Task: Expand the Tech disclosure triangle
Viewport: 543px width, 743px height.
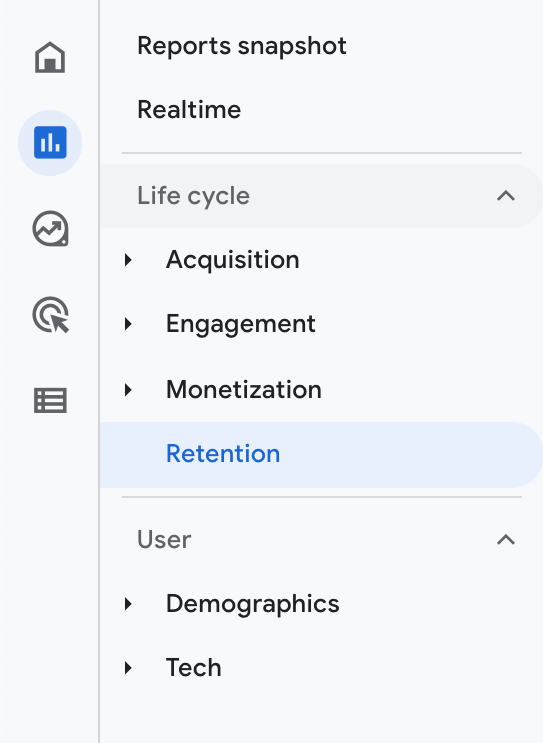Action: 128,668
